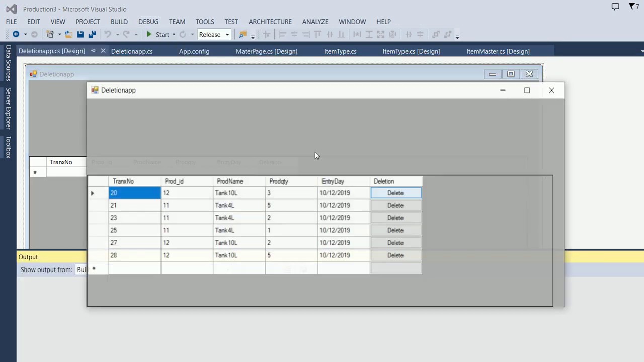The height and width of the screenshot is (362, 644).
Task: Open the ARCHITECTURE menu
Action: (270, 22)
